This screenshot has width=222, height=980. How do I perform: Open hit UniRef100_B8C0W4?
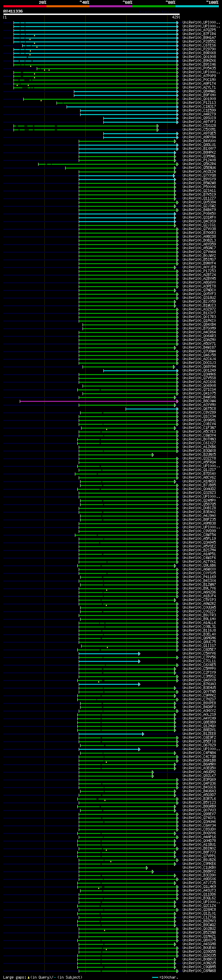click(199, 401)
